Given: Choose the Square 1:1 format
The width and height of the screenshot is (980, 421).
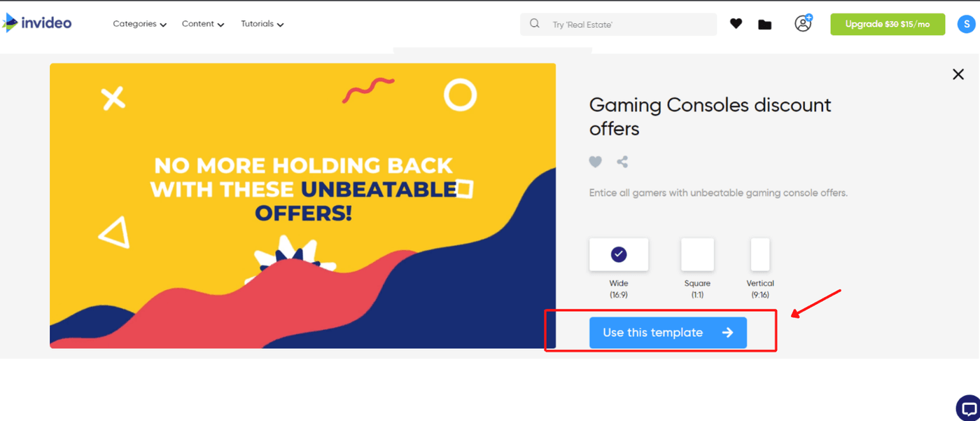Looking at the screenshot, I should 697,255.
